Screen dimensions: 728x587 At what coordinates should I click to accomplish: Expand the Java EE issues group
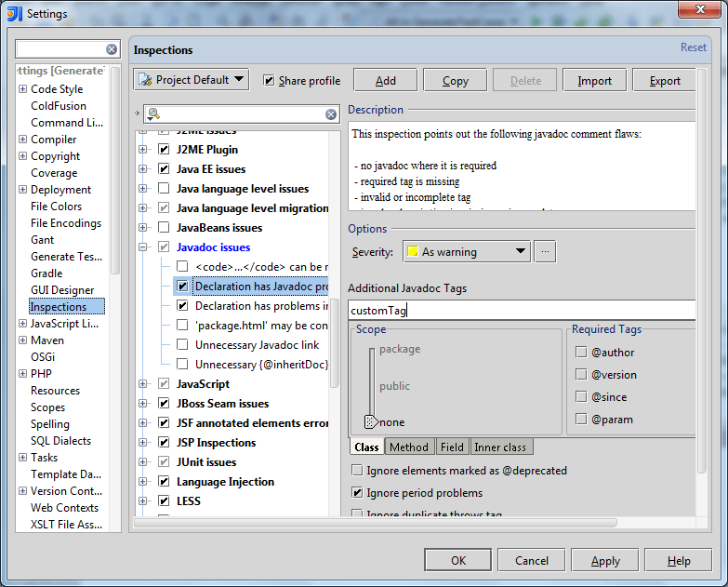coord(142,169)
